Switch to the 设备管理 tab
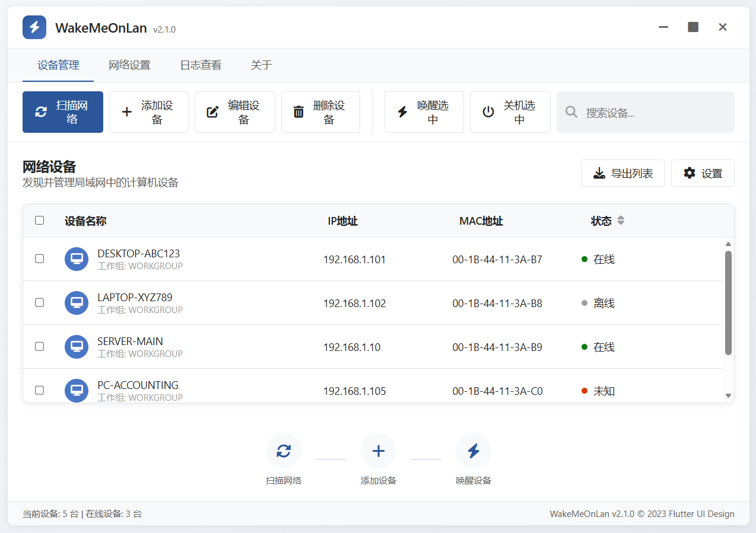 (58, 65)
